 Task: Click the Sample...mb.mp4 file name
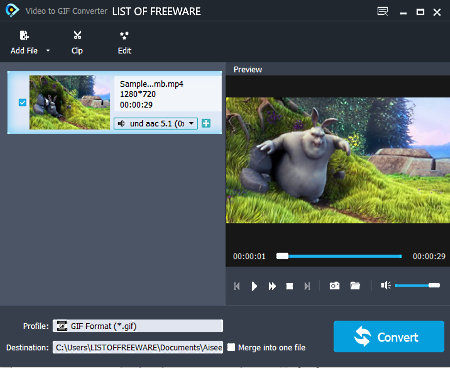click(x=152, y=84)
